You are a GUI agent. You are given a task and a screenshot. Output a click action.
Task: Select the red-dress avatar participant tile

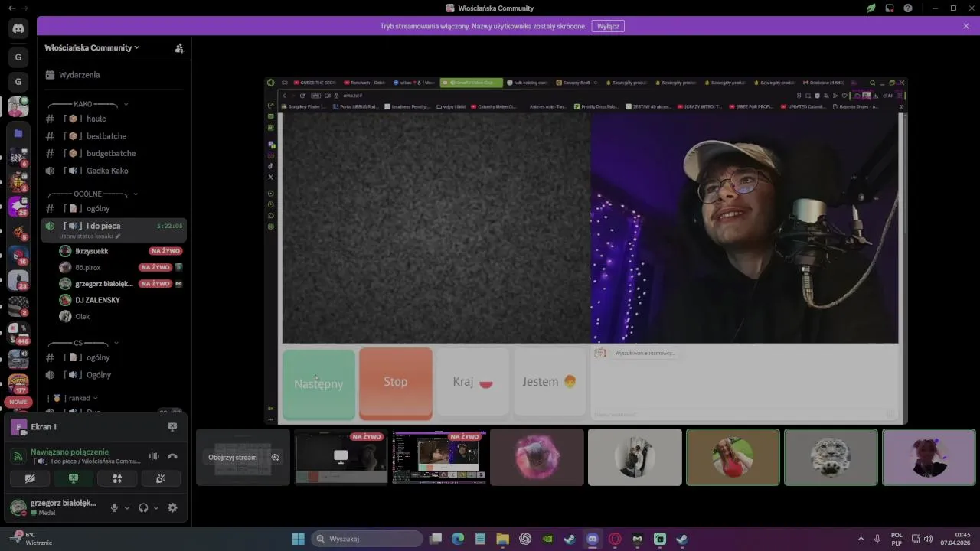(x=733, y=457)
